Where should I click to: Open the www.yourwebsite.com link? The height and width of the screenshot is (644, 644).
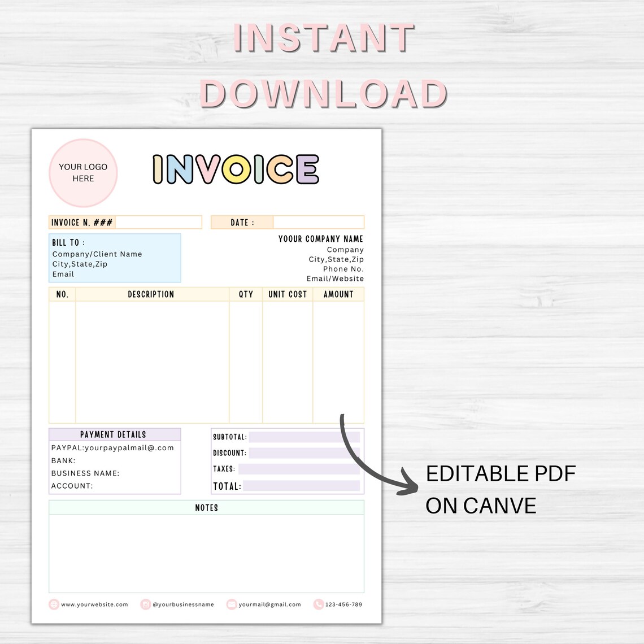(x=94, y=604)
